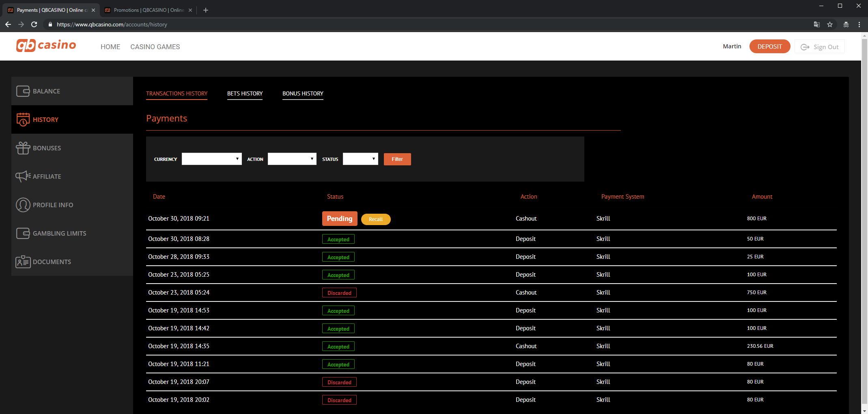Click the 25 EUR amount

pos(755,257)
